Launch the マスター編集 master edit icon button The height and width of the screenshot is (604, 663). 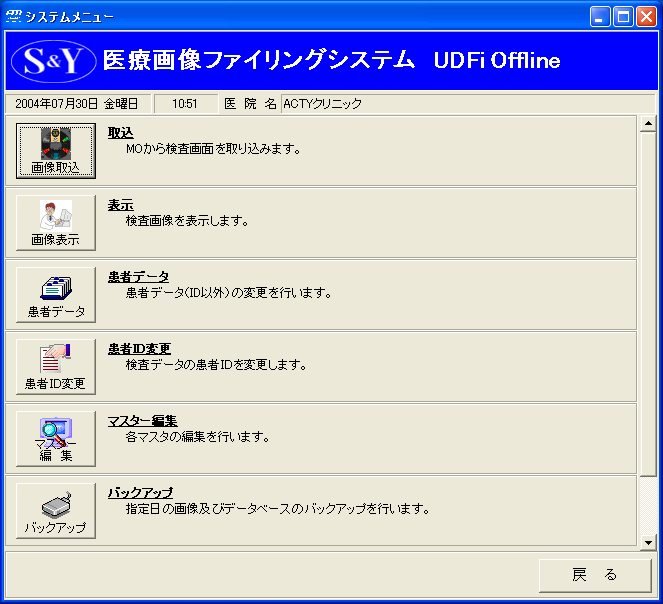pos(56,439)
